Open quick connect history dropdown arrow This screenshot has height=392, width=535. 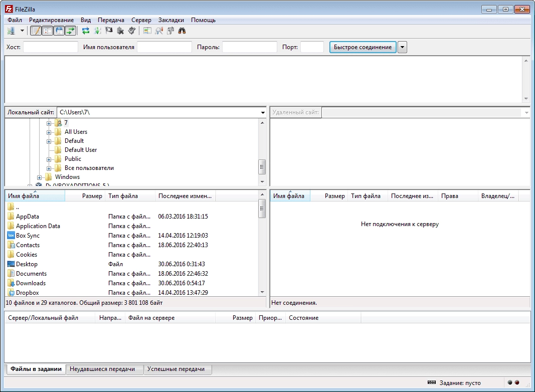click(x=402, y=47)
